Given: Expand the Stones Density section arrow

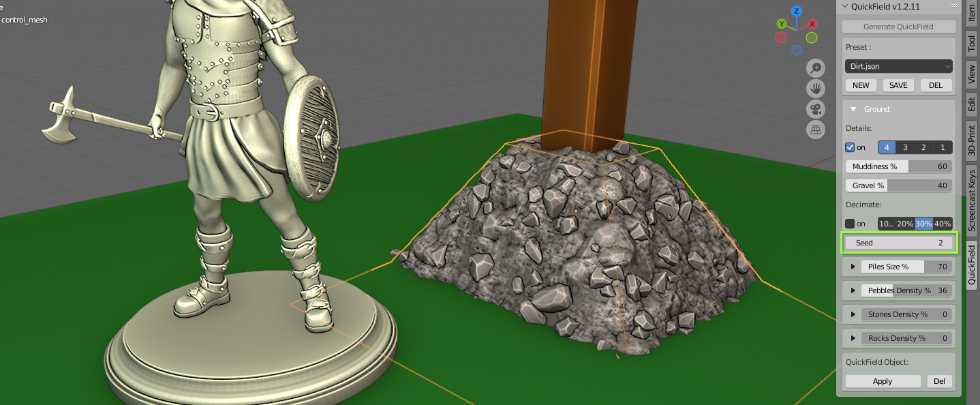Looking at the screenshot, I should pyautogui.click(x=853, y=314).
